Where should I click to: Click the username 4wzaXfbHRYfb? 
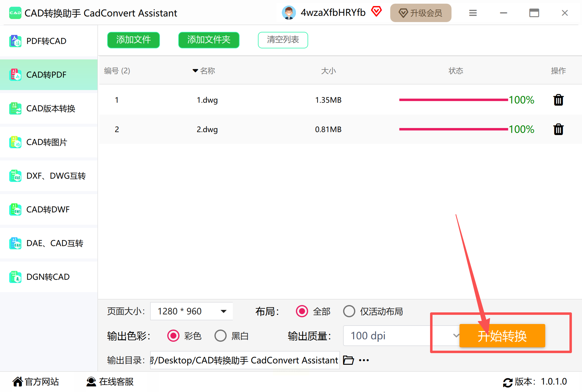333,13
